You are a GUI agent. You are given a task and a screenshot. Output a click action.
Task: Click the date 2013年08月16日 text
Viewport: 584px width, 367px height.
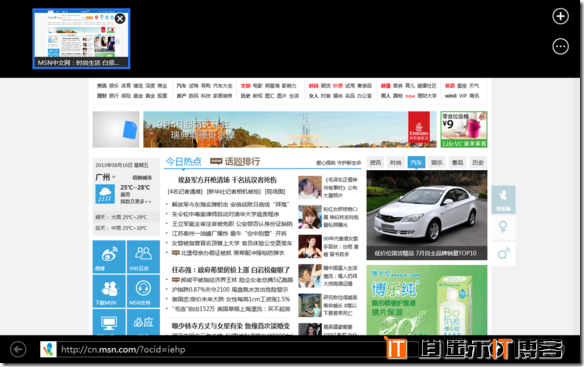(x=122, y=165)
